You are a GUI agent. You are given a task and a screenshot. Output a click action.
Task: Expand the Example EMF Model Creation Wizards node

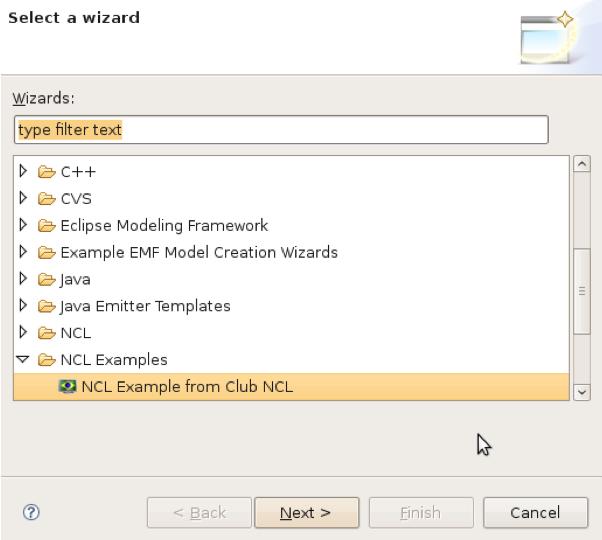(x=26, y=252)
